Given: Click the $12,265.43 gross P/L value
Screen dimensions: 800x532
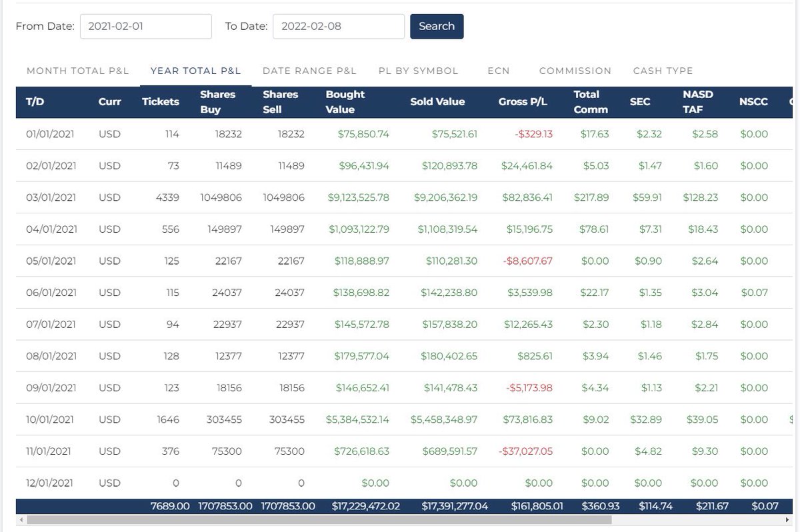Looking at the screenshot, I should (528, 324).
